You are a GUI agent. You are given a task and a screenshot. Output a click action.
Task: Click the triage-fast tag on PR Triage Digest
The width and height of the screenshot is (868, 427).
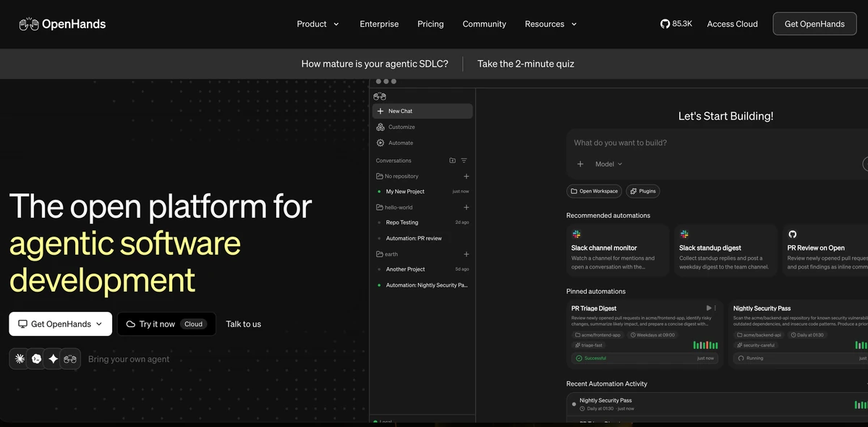point(588,345)
